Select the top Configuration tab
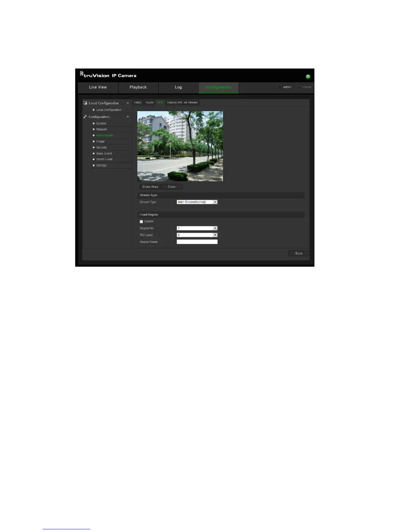The image size is (411, 532). tap(219, 87)
